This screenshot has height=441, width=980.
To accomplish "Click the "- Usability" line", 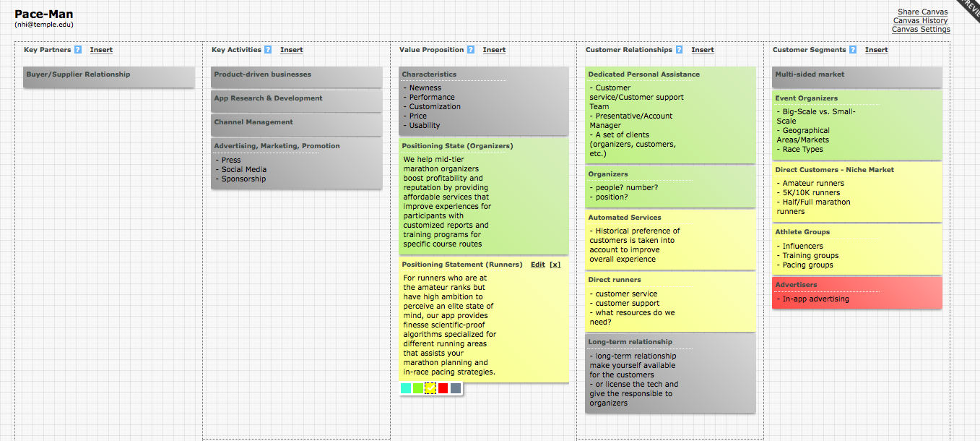I will tap(421, 126).
